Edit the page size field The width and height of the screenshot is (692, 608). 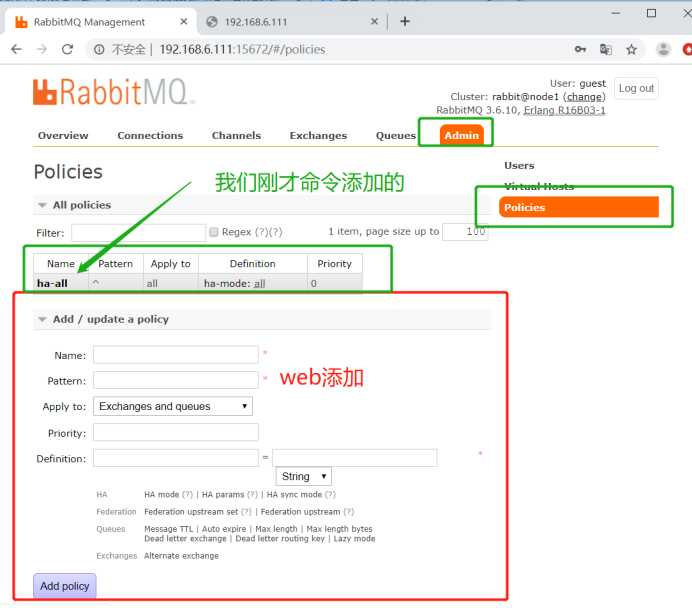pyautogui.click(x=465, y=232)
